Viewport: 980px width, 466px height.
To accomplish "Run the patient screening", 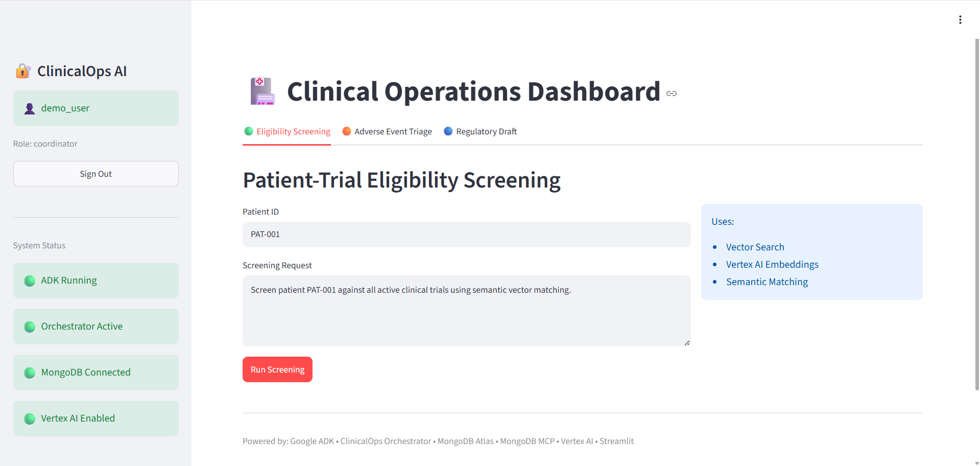I will pyautogui.click(x=277, y=369).
